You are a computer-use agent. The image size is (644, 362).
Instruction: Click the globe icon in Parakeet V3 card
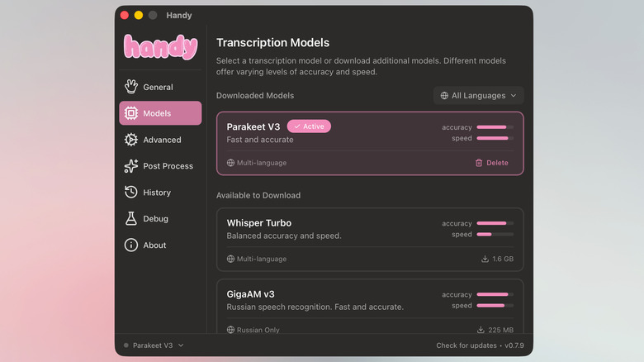[x=230, y=163]
